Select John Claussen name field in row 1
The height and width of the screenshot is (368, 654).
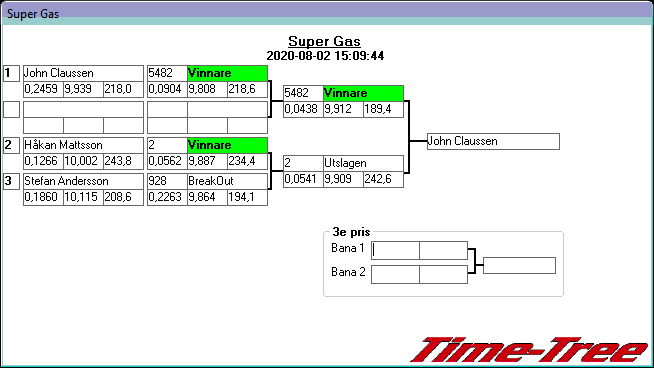click(83, 73)
